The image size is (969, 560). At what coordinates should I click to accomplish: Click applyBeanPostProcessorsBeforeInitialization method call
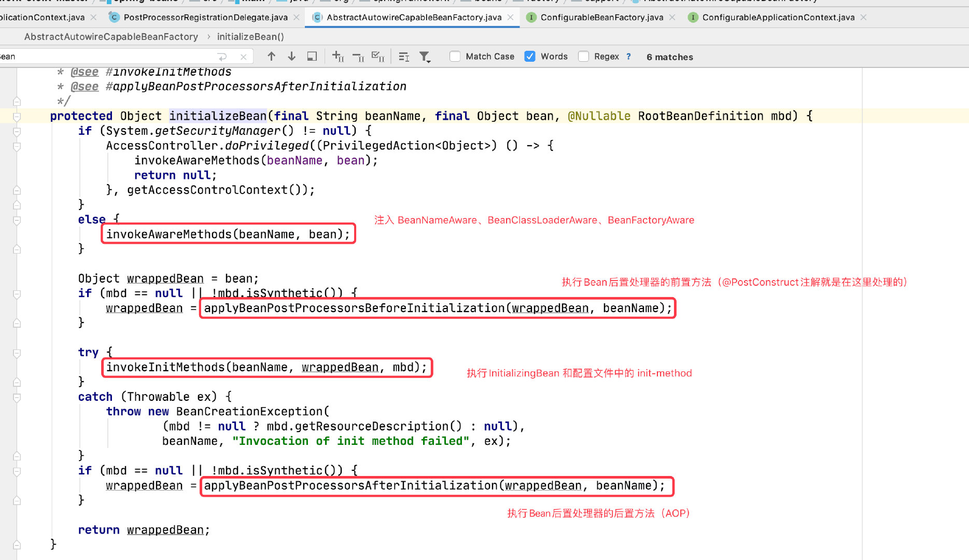pos(438,309)
